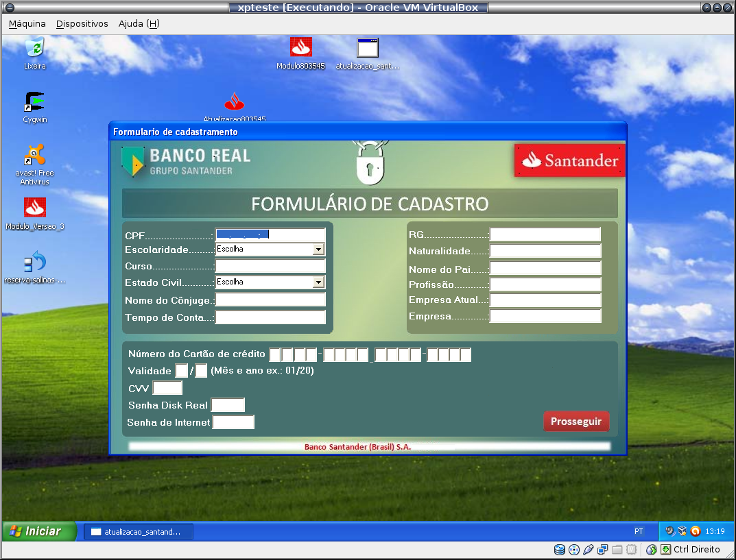736x560 pixels.
Task: Click the Senha de Internet field
Action: click(x=233, y=422)
